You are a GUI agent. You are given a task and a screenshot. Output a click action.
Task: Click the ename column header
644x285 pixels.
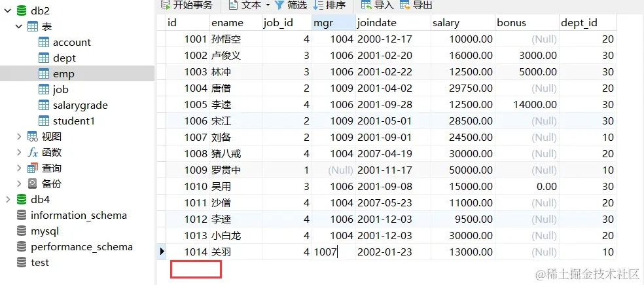click(x=236, y=23)
